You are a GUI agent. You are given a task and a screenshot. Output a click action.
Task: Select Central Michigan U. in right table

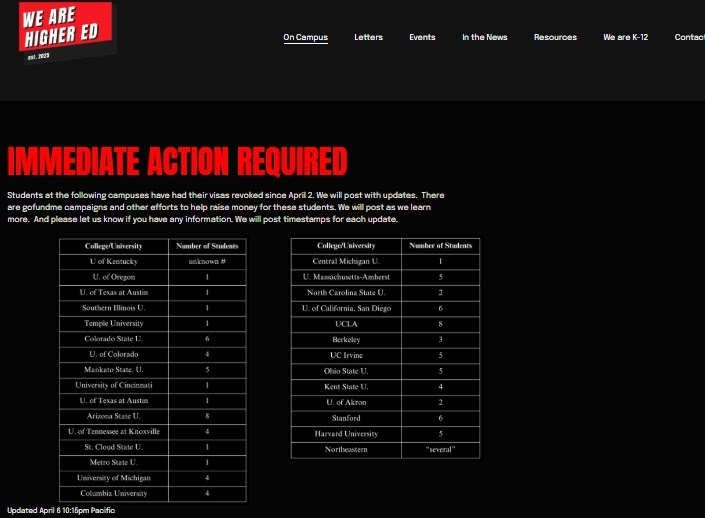pos(346,261)
